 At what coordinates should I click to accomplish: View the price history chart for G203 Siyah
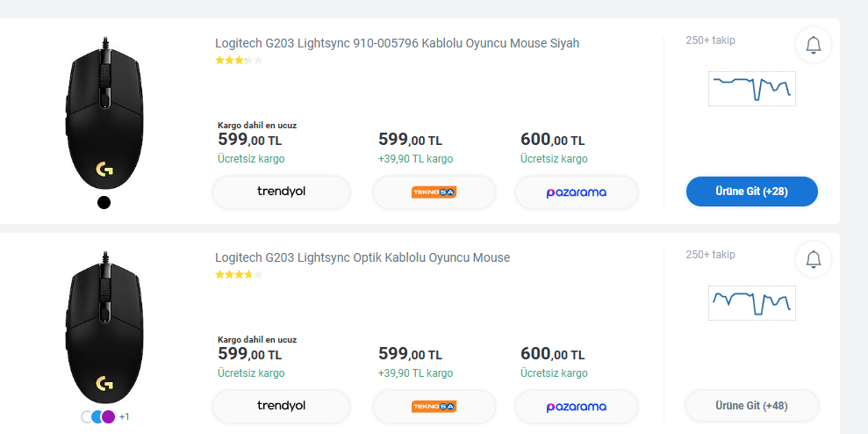[751, 88]
